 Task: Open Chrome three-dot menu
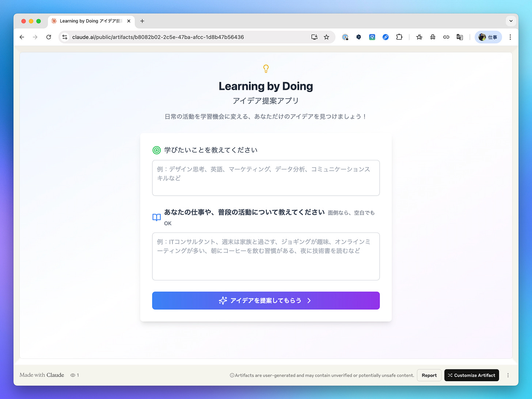click(x=510, y=37)
